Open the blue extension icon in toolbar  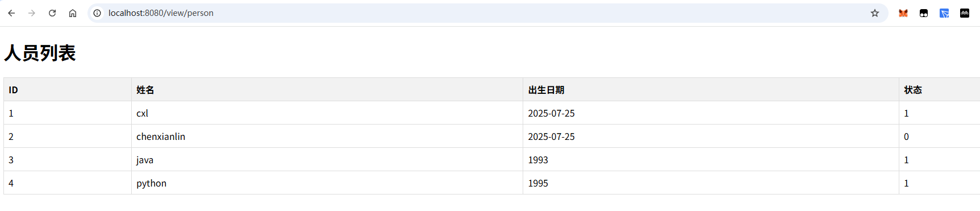[944, 13]
